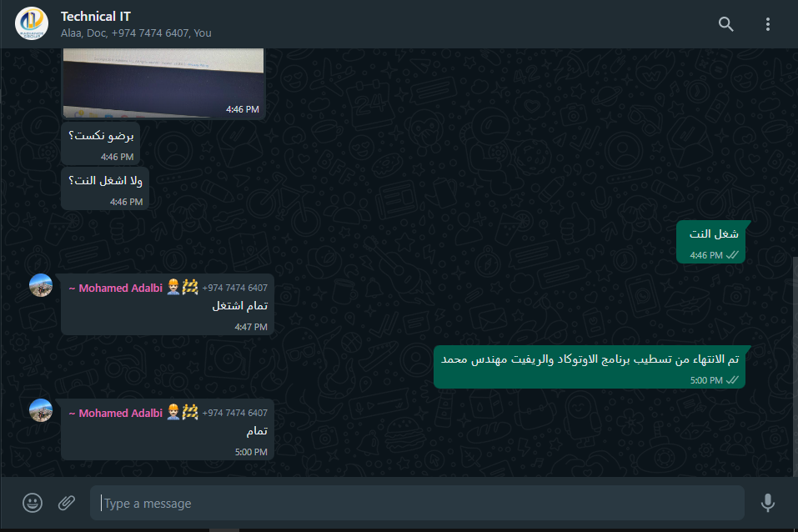
Task: Click Mohamed Adalbi's avatar beside the last message
Action: point(41,410)
